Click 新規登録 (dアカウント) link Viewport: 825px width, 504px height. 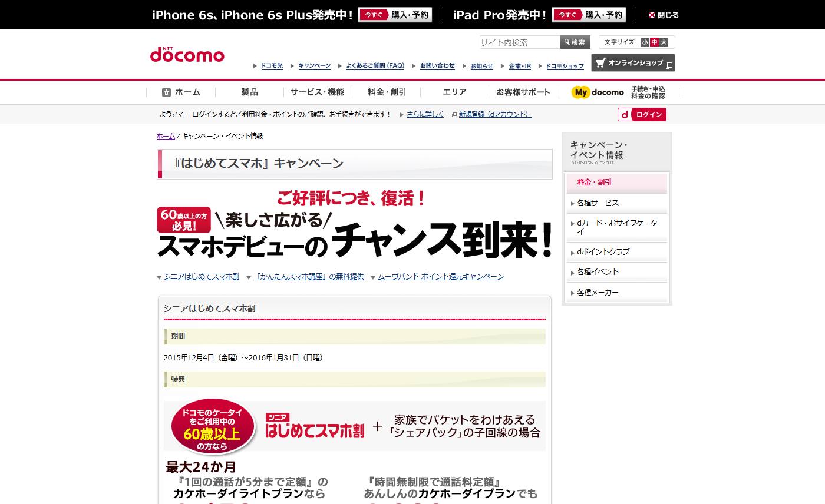point(495,114)
